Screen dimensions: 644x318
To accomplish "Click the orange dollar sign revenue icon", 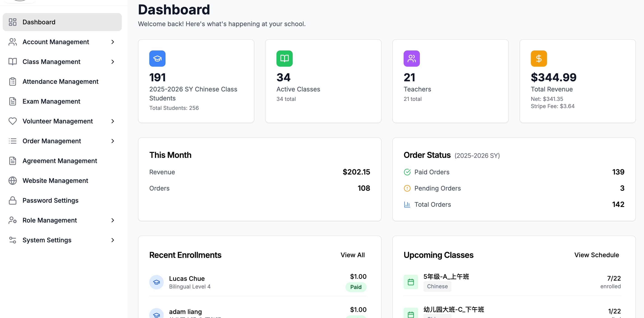I will coord(539,59).
